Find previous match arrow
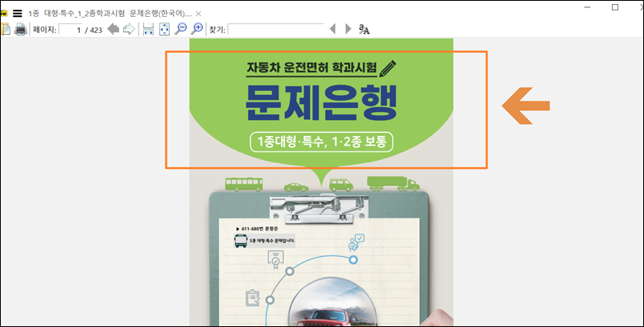The height and width of the screenshot is (327, 644). 332,29
